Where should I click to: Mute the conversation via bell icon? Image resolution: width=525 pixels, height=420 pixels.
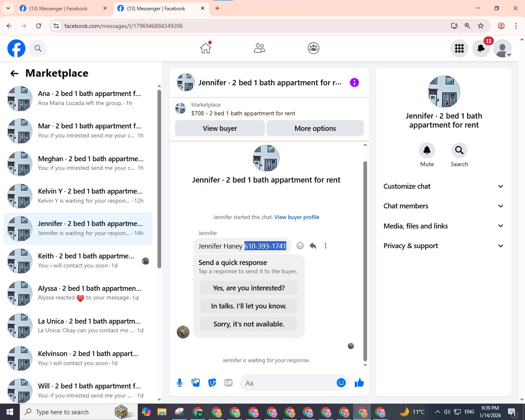click(x=427, y=150)
